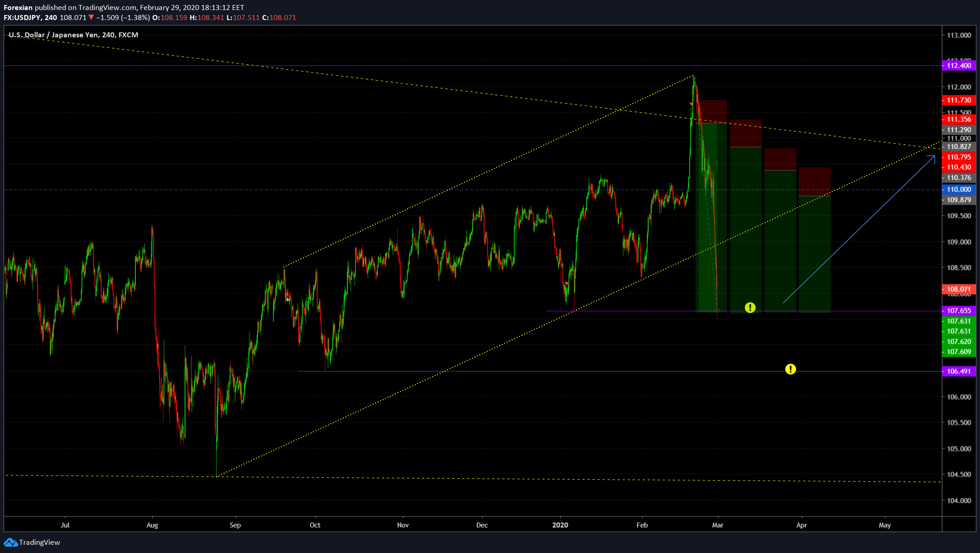This screenshot has width=980, height=553.
Task: Click 104.000 on the price scale
Action: click(959, 501)
